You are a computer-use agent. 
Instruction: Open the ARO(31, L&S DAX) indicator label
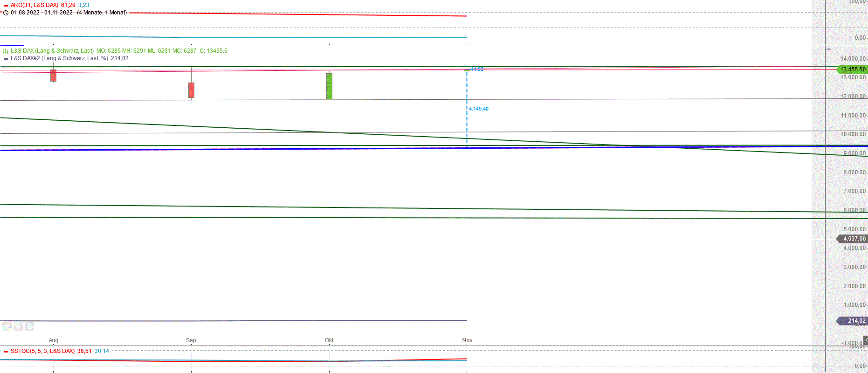click(34, 5)
